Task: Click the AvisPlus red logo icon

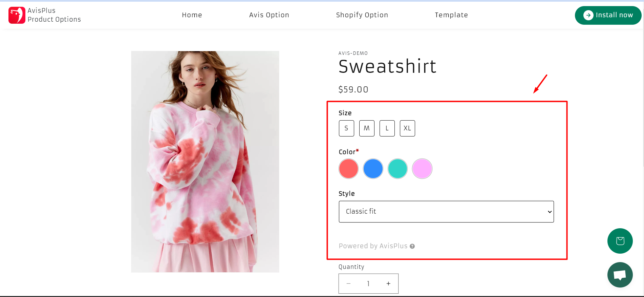Action: point(17,15)
